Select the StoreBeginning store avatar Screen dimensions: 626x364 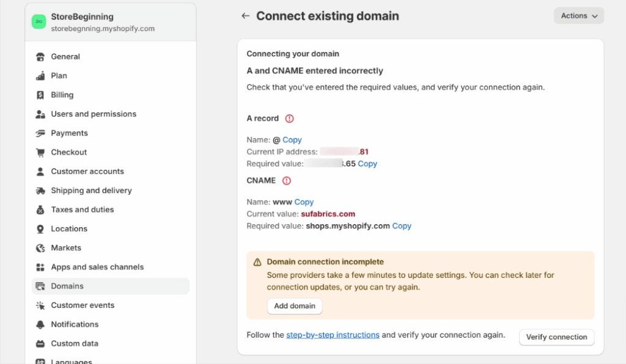(x=39, y=22)
